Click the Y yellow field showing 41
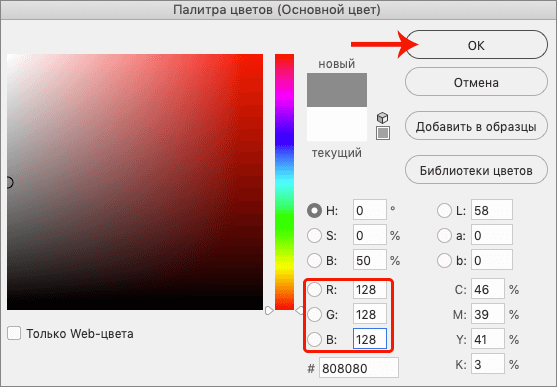Screen dimensions: 557x387 pos(488,339)
